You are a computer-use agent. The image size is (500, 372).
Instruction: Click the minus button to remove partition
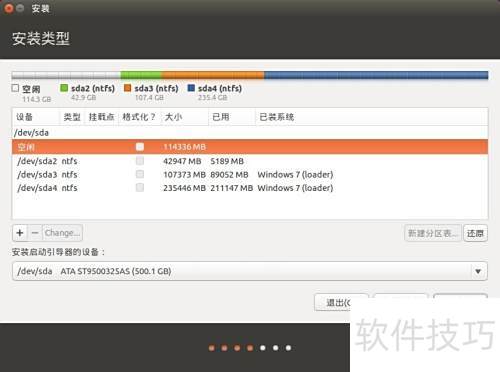35,233
